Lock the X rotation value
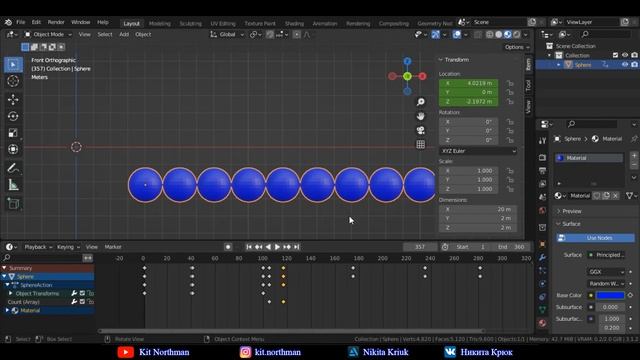Viewport: 640px width, 360px height. point(510,122)
